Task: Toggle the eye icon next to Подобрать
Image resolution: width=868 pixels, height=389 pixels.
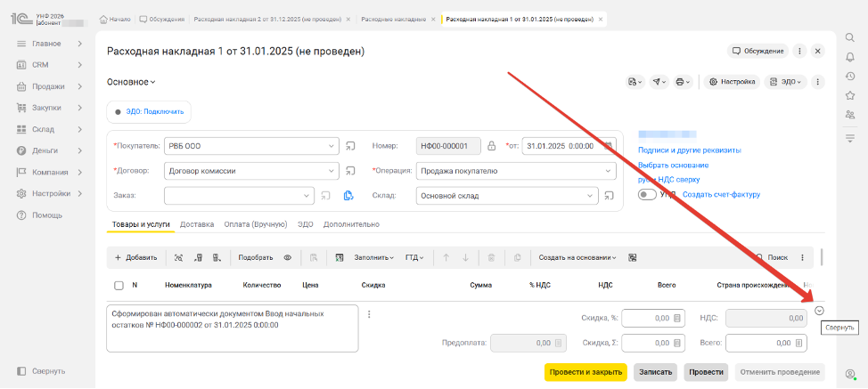Action: pos(288,257)
